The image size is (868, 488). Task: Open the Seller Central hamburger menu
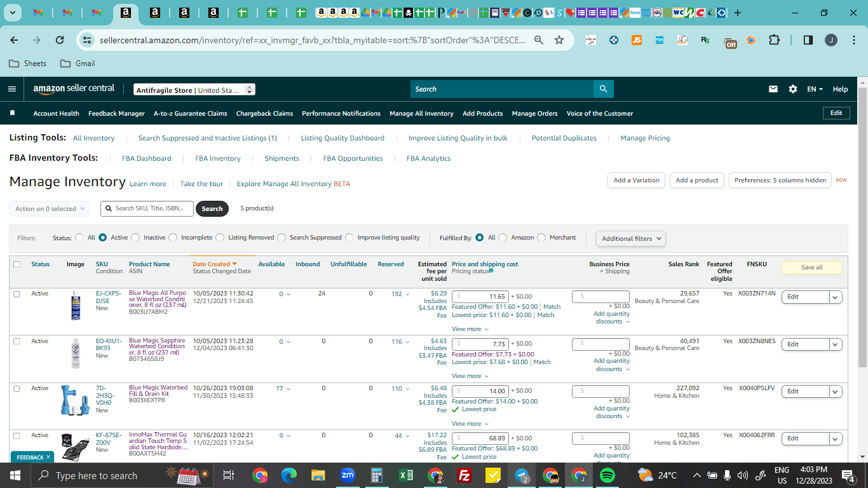(12, 89)
